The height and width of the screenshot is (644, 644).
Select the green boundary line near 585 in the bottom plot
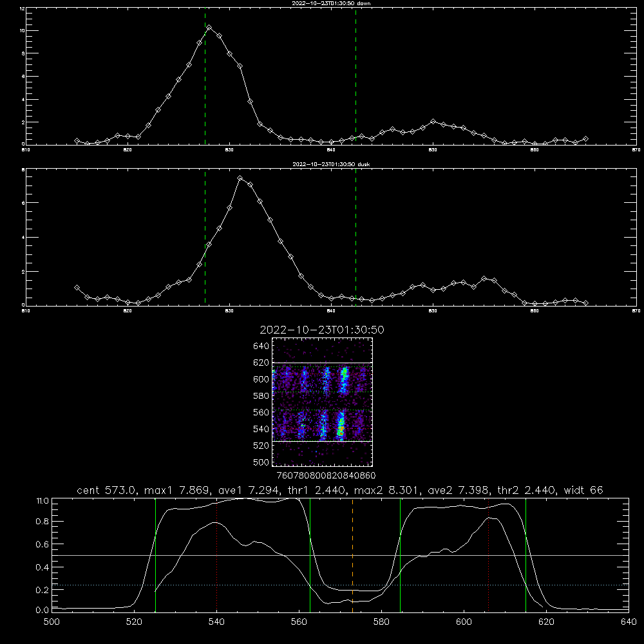[x=400, y=555]
